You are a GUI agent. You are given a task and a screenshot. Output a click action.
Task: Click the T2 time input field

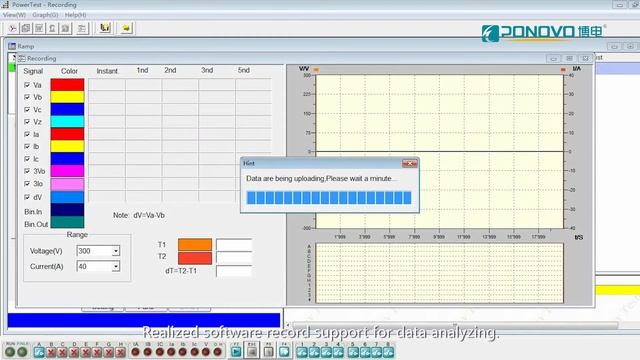tap(234, 258)
